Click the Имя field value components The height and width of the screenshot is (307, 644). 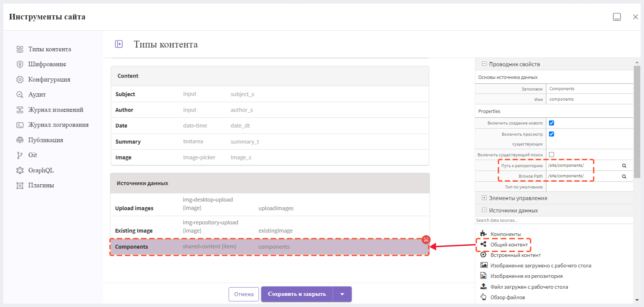pyautogui.click(x=589, y=99)
